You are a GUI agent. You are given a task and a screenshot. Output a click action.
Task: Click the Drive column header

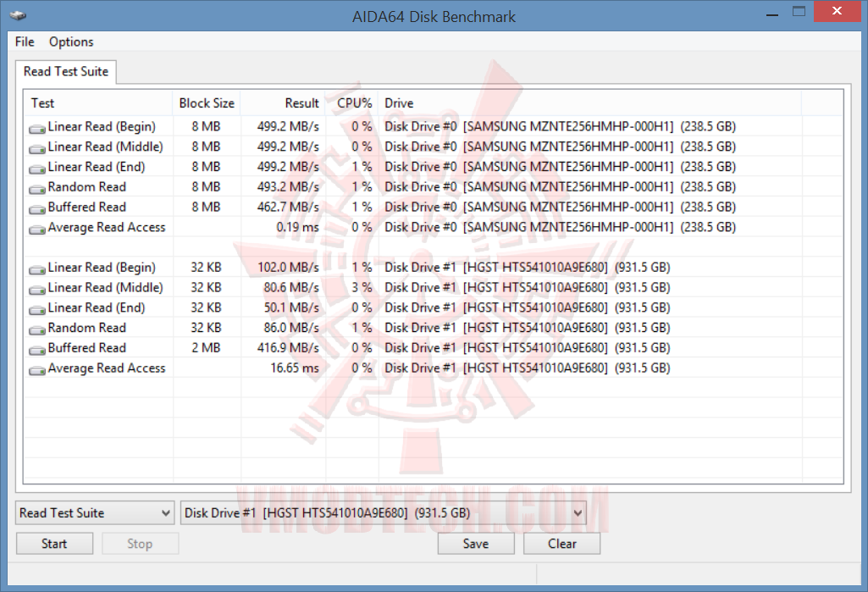(x=590, y=103)
